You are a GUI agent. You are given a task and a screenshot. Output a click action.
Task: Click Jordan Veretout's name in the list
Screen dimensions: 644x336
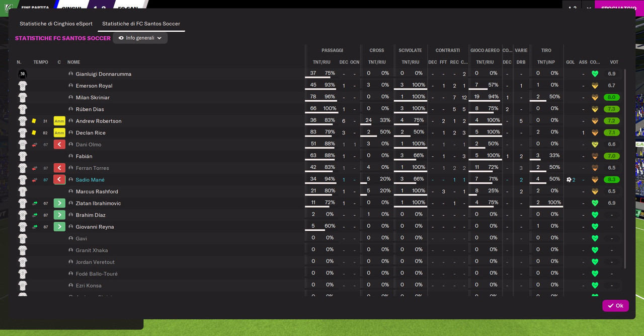tap(95, 262)
